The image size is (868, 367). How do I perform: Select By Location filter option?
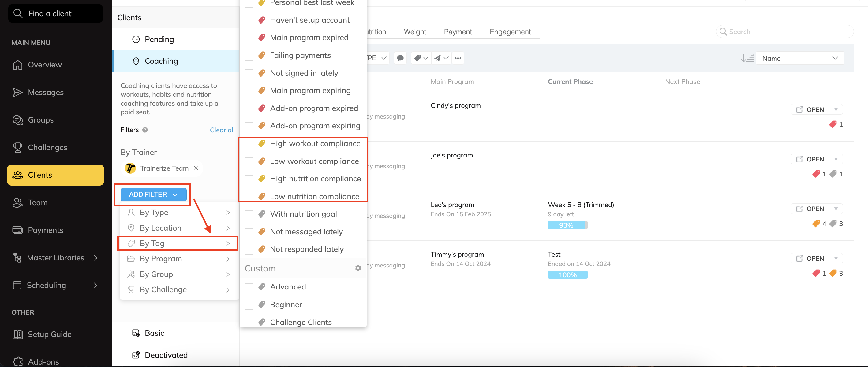pyautogui.click(x=179, y=228)
